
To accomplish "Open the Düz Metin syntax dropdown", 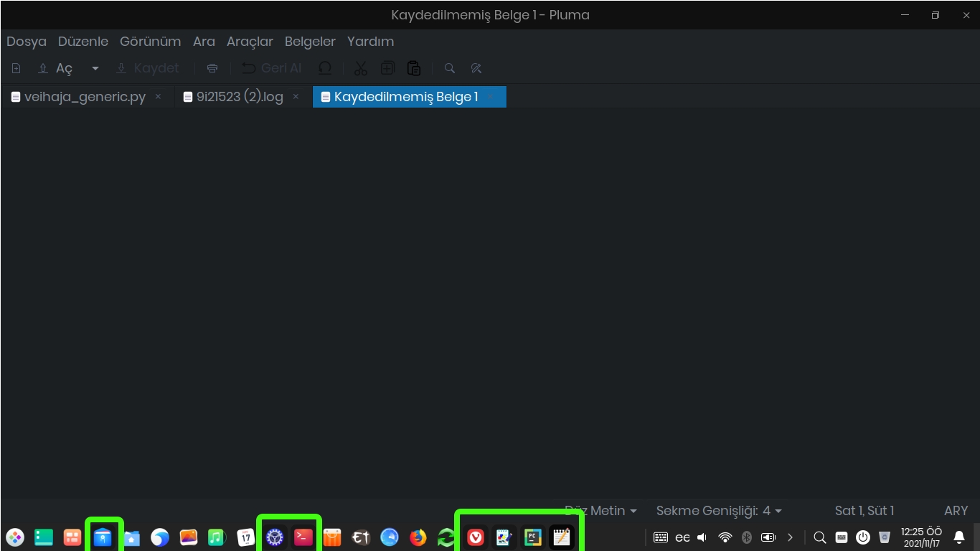I will [x=600, y=511].
